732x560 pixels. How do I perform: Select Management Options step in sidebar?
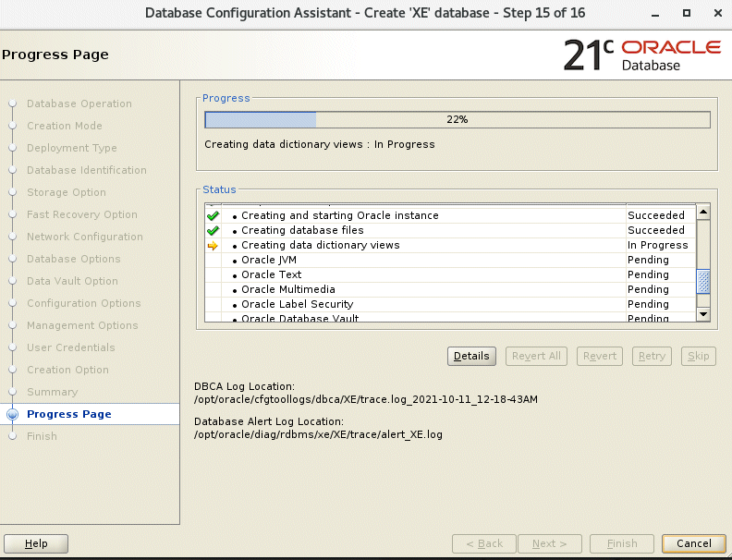[x=82, y=325]
